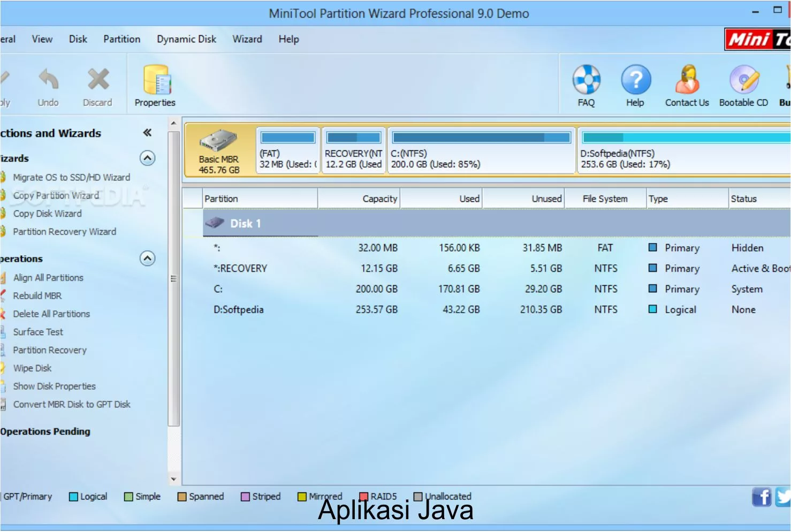The height and width of the screenshot is (532, 791).
Task: Open disk Properties from toolbar
Action: (x=156, y=81)
